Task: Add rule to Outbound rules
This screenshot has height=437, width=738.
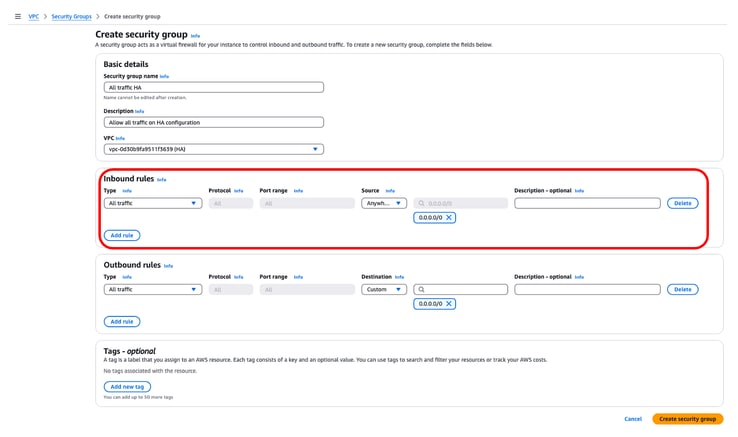Action: (122, 322)
